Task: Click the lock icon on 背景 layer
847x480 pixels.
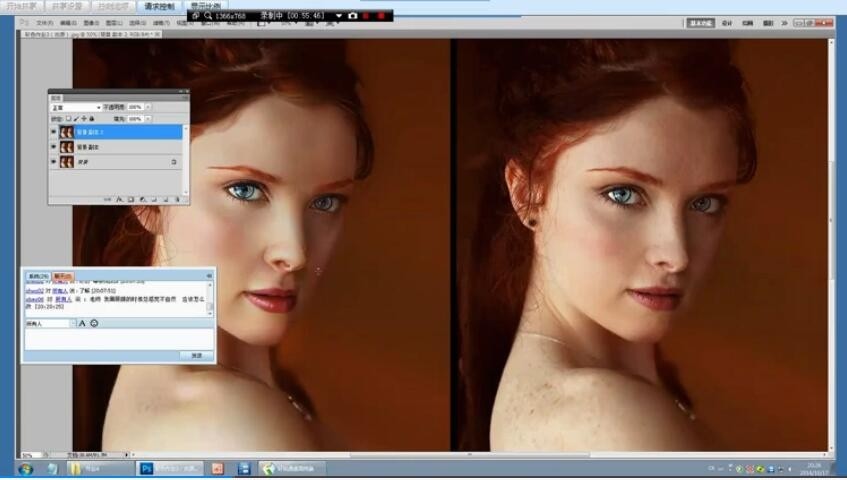Action: click(173, 161)
